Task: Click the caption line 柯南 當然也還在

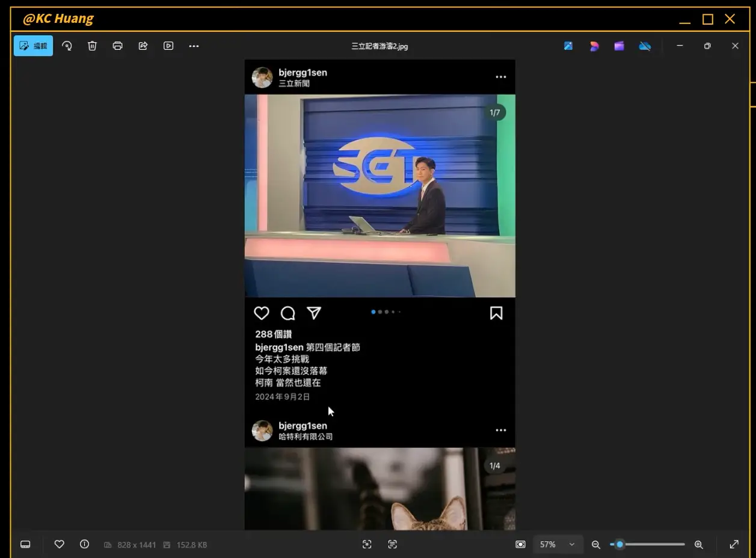Action: [288, 382]
